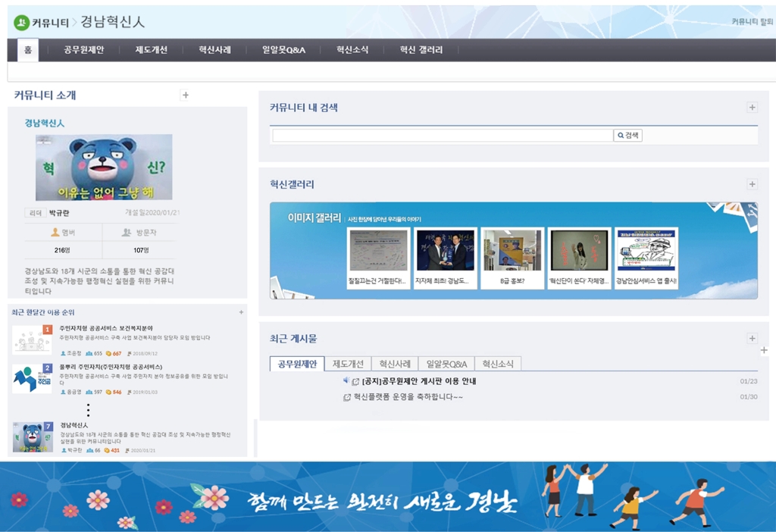This screenshot has width=776, height=532.
Task: Click the community search input field
Action: pos(443,136)
